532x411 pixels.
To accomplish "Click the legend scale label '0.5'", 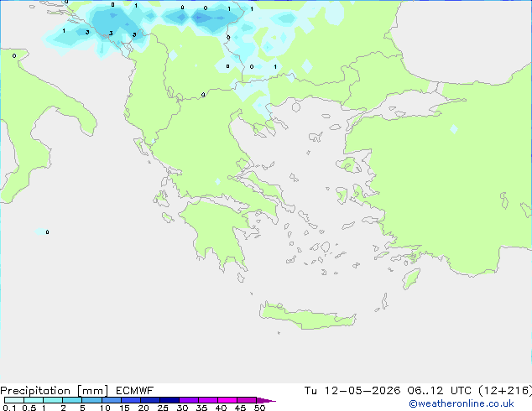I will tap(29, 408).
